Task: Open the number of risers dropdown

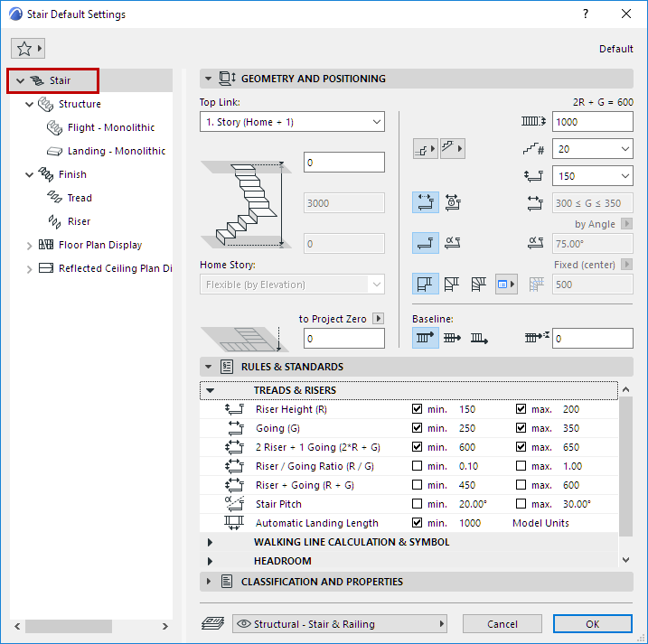Action: 593,149
